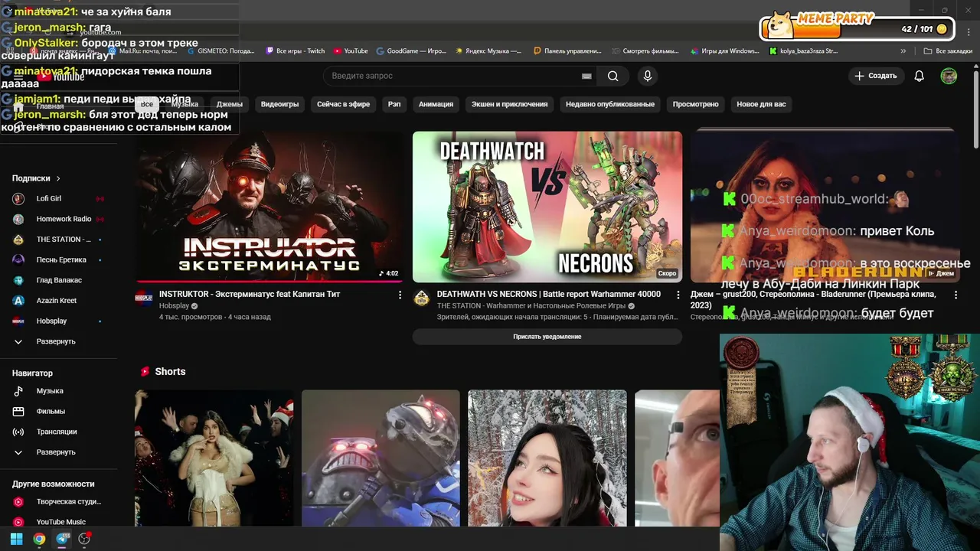Open DEATHWATCH VS NECRONS Battle report title

(549, 294)
